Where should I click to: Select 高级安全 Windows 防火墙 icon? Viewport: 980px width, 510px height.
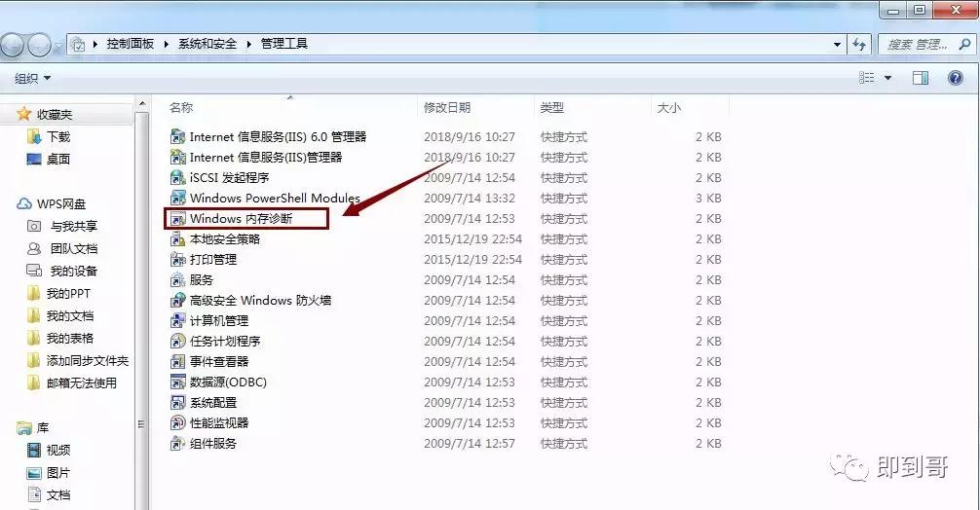click(178, 300)
